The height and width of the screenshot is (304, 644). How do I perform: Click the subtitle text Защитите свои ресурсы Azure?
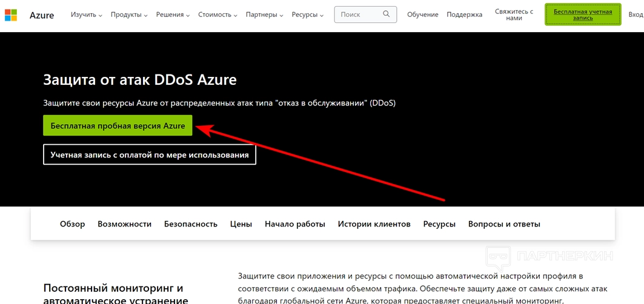(219, 103)
